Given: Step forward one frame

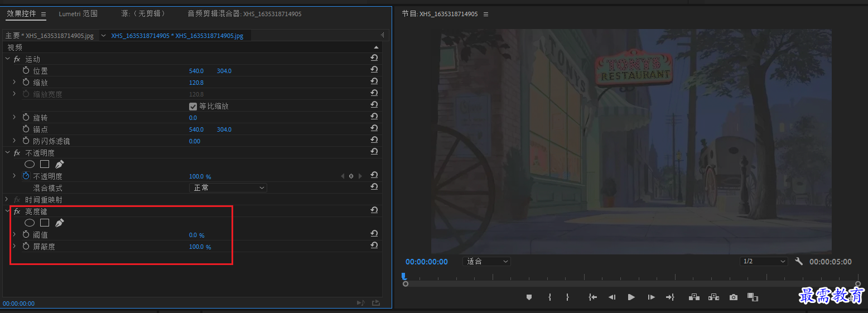Looking at the screenshot, I should [651, 297].
